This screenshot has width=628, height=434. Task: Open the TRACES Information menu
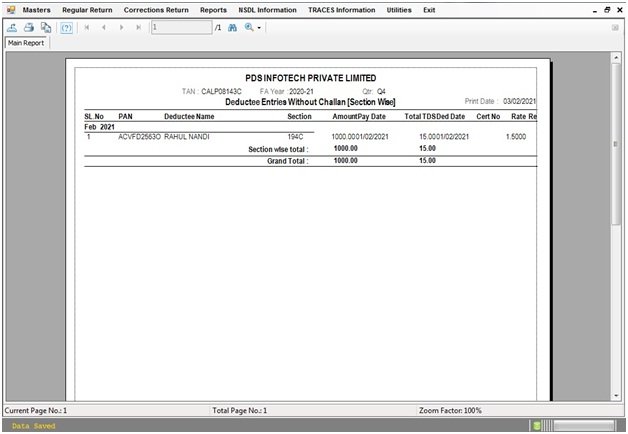[342, 10]
